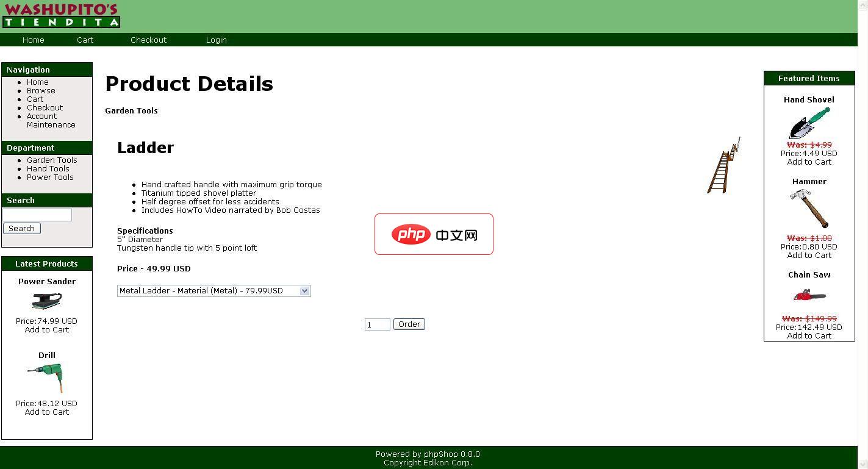Image resolution: width=868 pixels, height=469 pixels.
Task: Open Cart from the top menu bar
Action: [85, 40]
